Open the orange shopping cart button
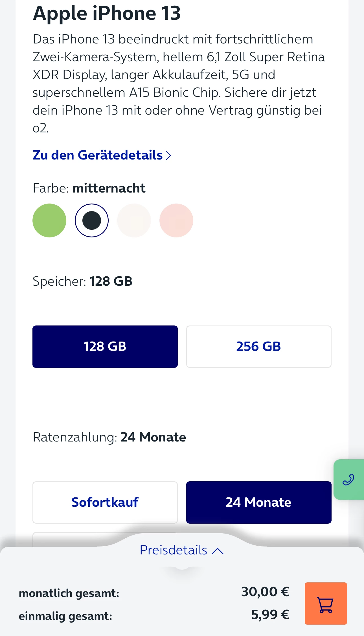Viewport: 364px width, 636px height. click(326, 603)
